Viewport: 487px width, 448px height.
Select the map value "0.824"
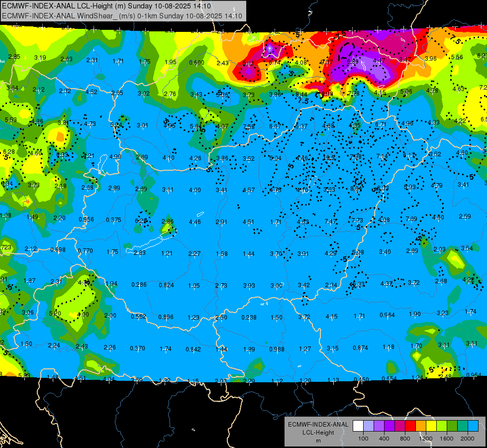[x=166, y=285]
